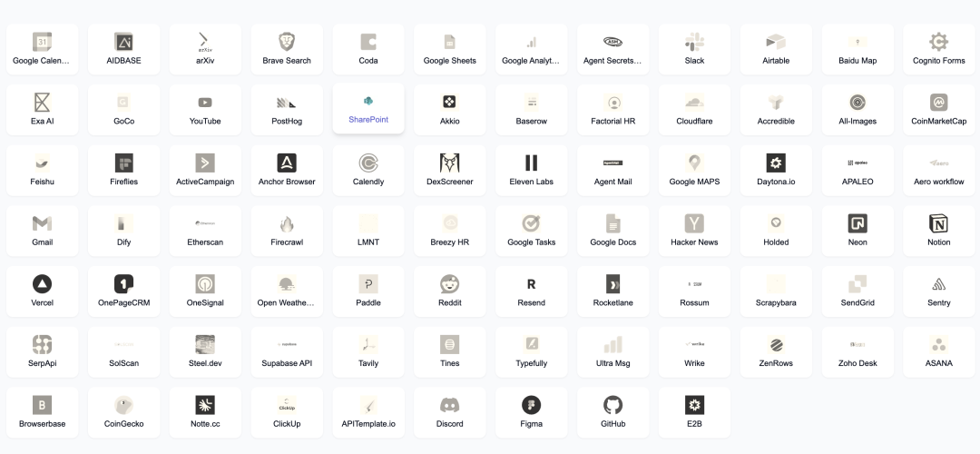Select the Discord integration card

click(450, 413)
